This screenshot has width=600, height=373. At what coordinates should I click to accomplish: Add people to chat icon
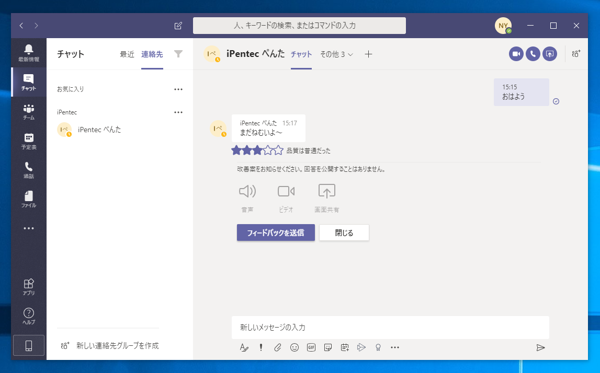point(576,54)
